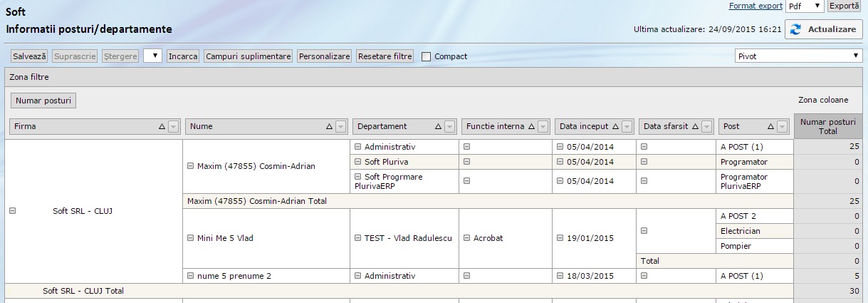Screen dimensions: 868x303
Task: Open filter on Data inceput column
Action: [627, 126]
